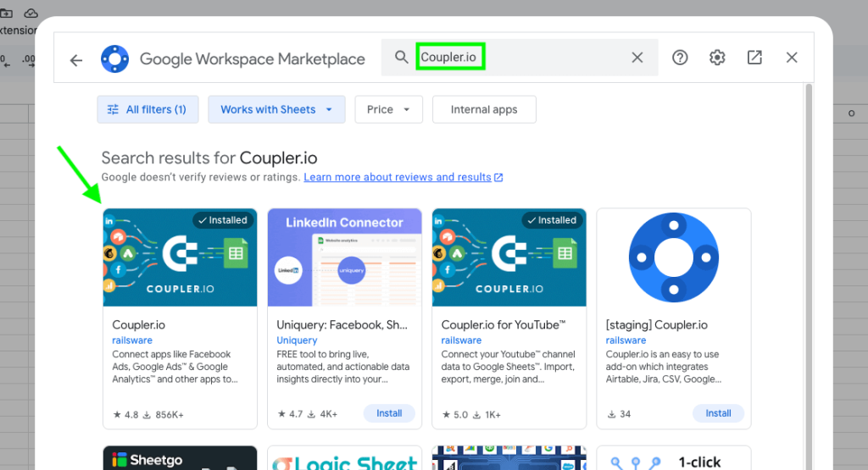Click the Coupler.io description text
The height and width of the screenshot is (470, 868).
(175, 367)
